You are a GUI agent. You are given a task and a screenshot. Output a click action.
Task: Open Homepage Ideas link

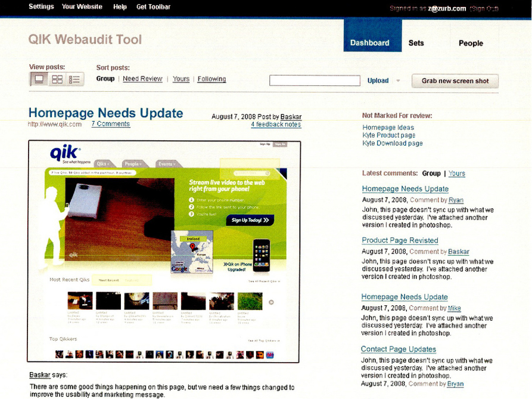(x=388, y=128)
